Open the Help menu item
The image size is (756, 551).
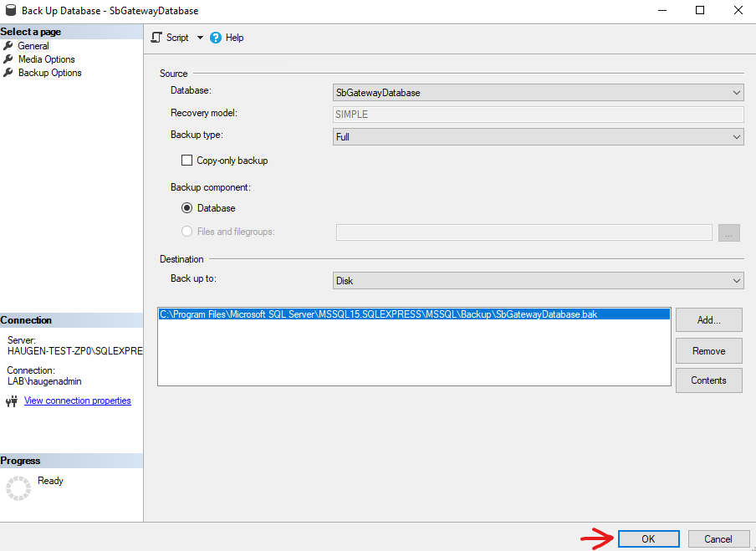(x=232, y=37)
